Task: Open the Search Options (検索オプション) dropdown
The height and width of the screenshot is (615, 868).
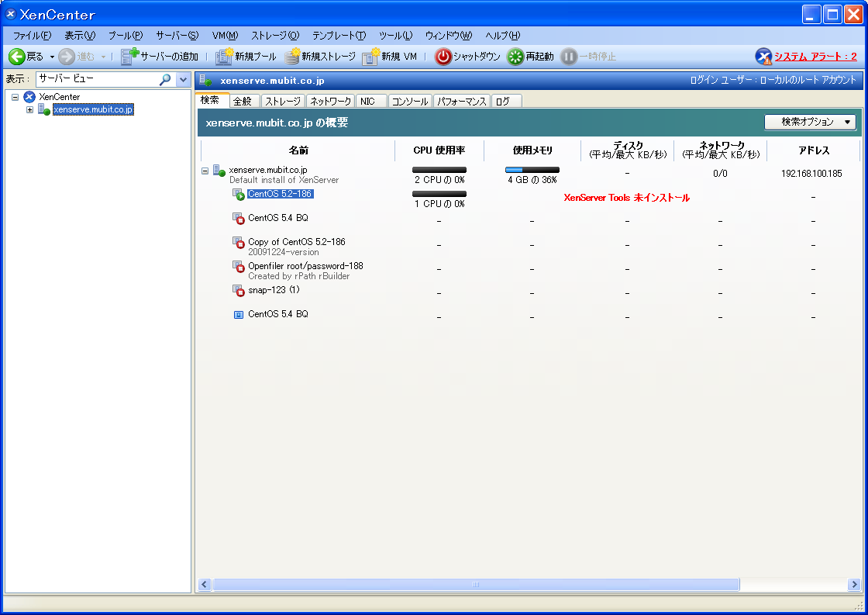Action: 810,122
